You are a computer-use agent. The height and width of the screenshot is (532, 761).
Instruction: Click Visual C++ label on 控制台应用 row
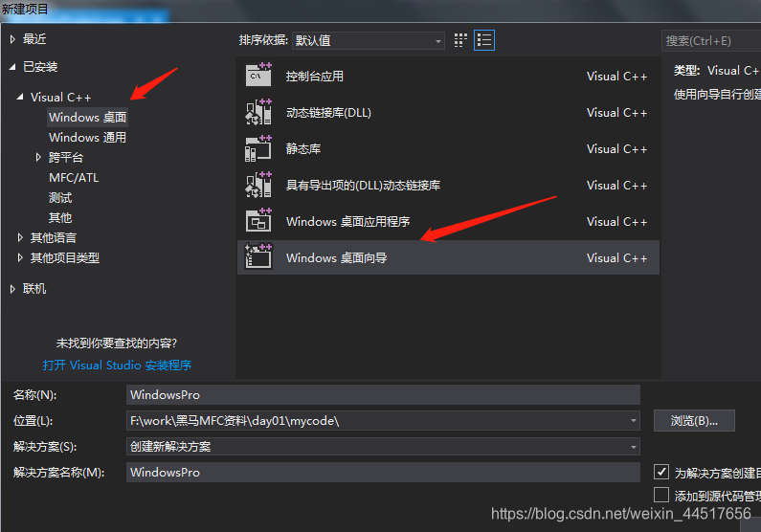(x=616, y=77)
